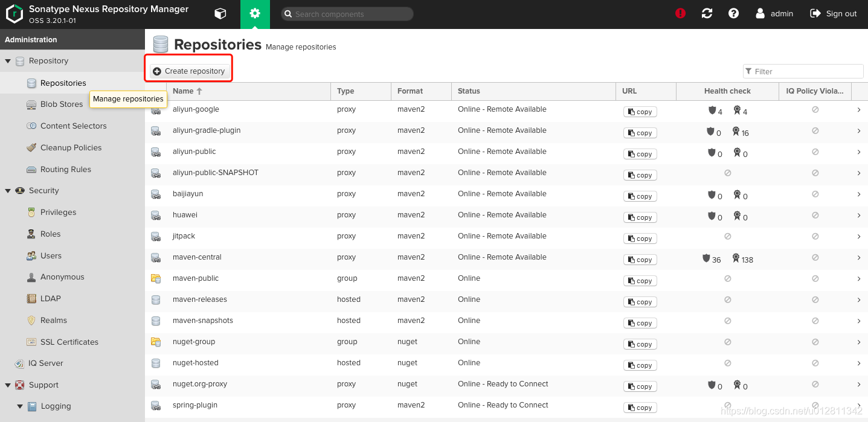Click group repository icon for nuget-group
Screen dimensions: 868x422
pyautogui.click(x=156, y=342)
